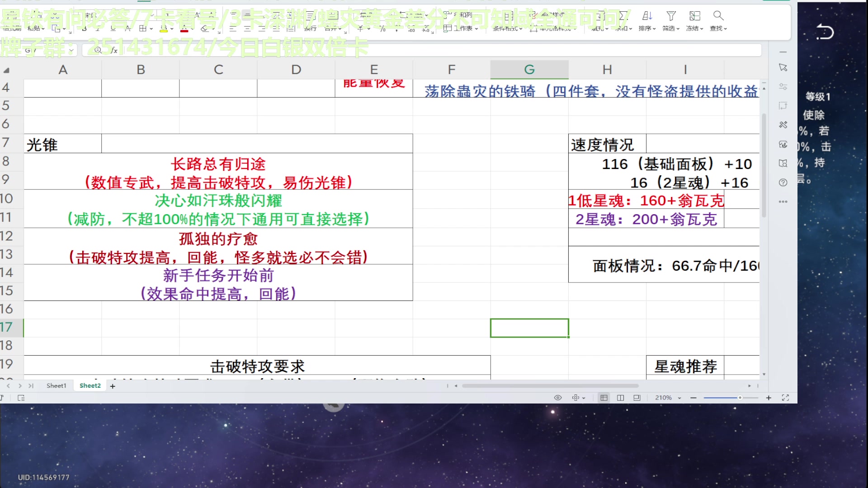Viewport: 868px width, 488px height.
Task: Switch to Sheet1 tab
Action: pyautogui.click(x=56, y=386)
